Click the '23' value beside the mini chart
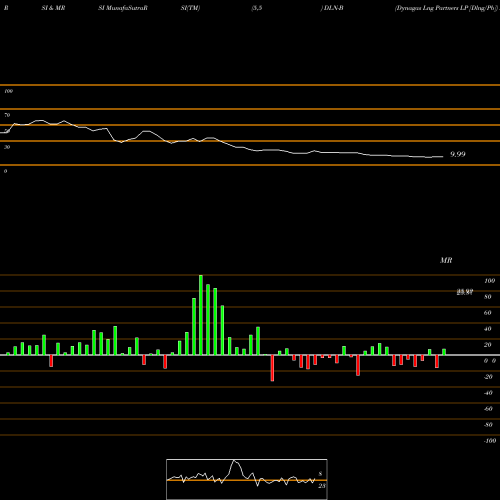This screenshot has width=500, height=500. click(322, 486)
